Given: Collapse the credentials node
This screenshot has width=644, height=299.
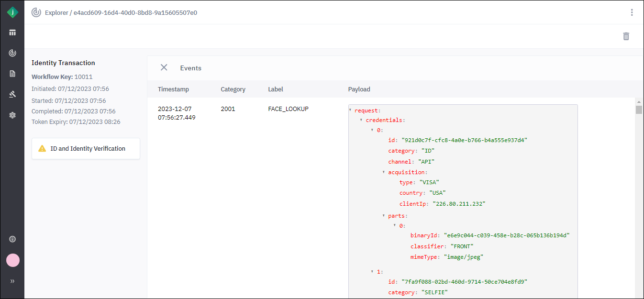Looking at the screenshot, I should [361, 120].
